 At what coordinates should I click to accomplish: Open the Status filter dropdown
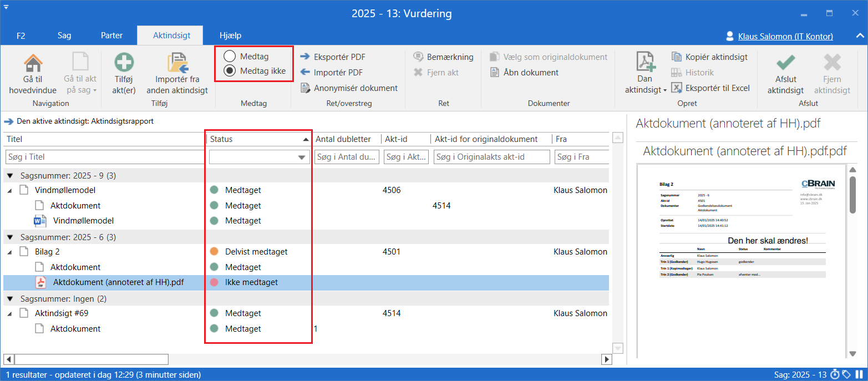point(301,158)
